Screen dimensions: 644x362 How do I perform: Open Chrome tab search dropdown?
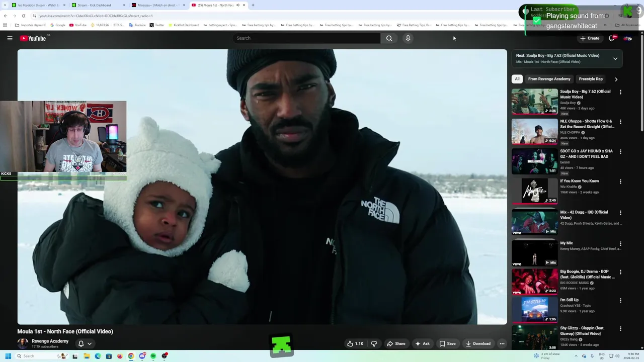(5, 5)
